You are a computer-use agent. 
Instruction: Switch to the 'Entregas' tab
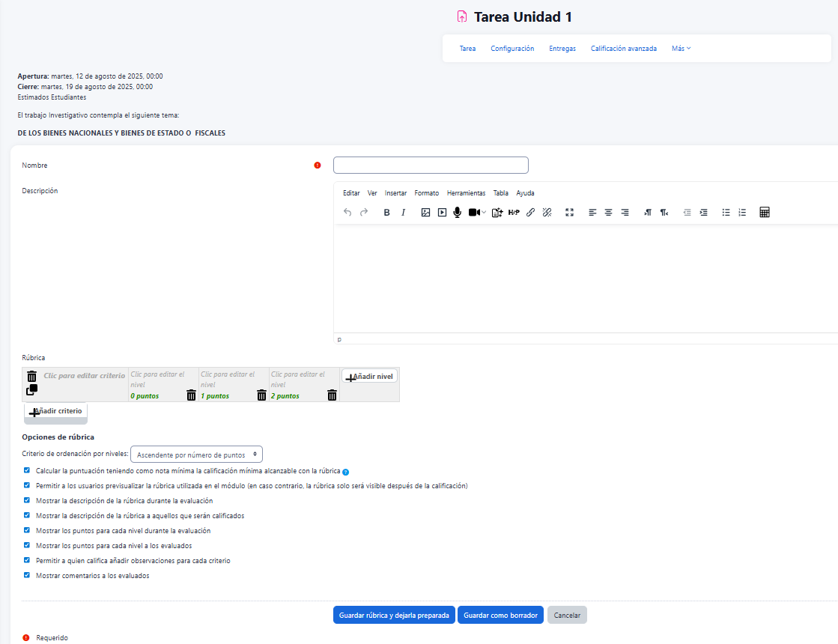click(562, 49)
